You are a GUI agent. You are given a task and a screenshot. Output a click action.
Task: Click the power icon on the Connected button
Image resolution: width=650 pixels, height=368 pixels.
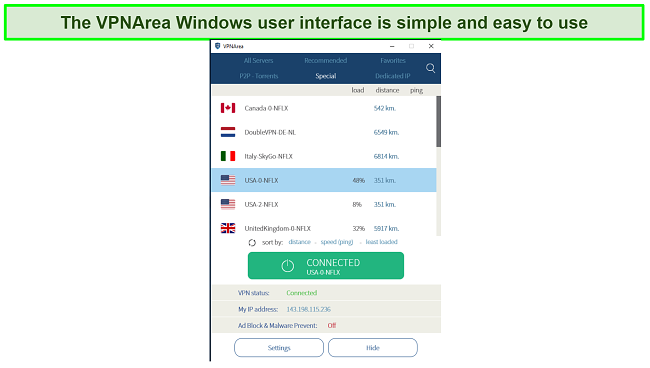(x=288, y=266)
